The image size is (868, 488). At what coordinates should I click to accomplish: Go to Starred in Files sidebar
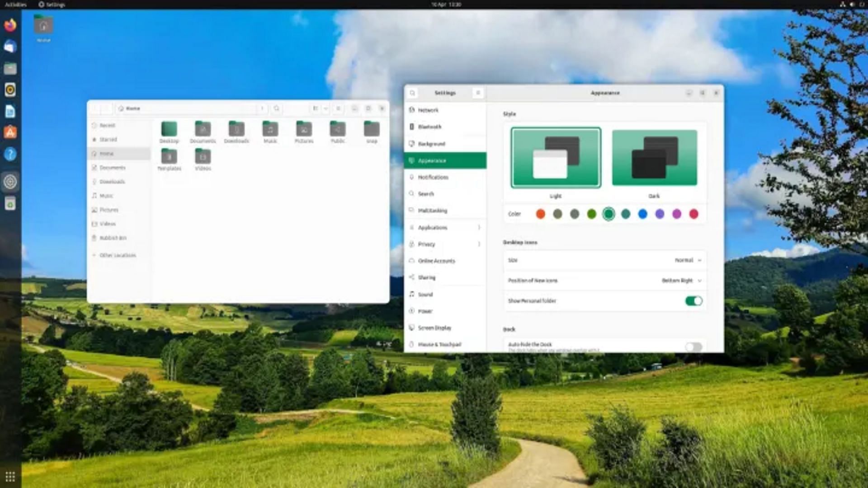[x=119, y=139]
